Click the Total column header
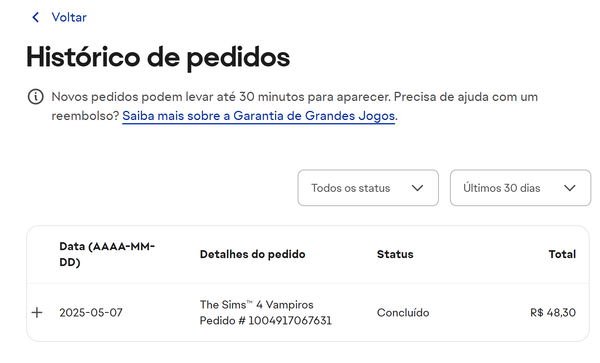Viewport: 600px width, 363px height. coord(562,254)
